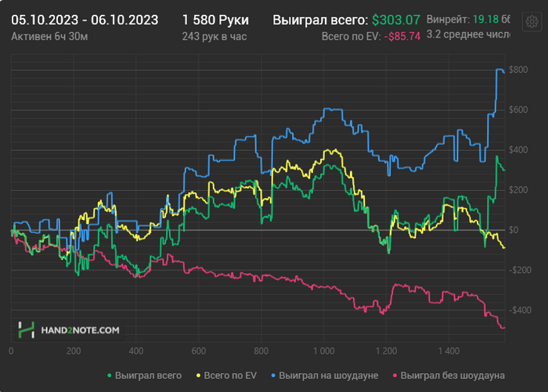The height and width of the screenshot is (392, 548).
Task: Click the '$800' y-axis label
Action: (518, 70)
